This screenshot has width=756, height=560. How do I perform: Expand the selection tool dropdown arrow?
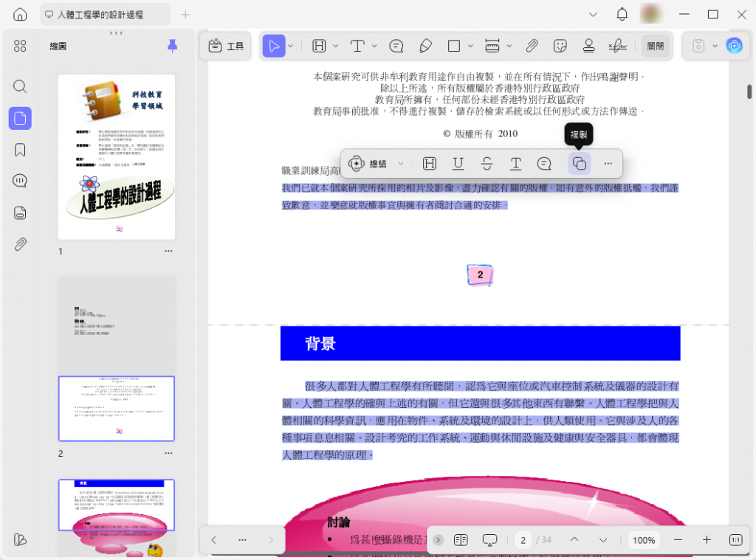(x=290, y=45)
